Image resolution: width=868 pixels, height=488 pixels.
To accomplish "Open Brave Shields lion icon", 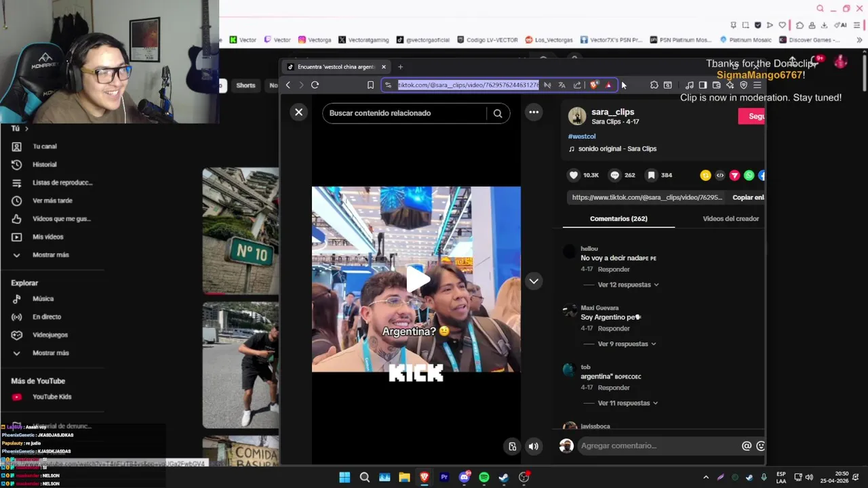I will [x=594, y=85].
